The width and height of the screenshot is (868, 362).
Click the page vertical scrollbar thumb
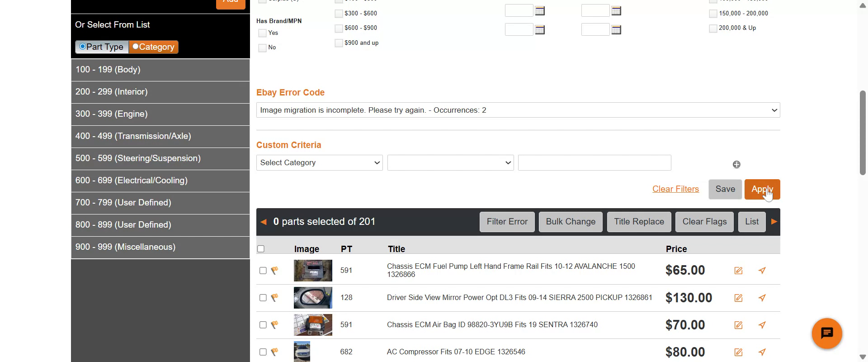[863, 133]
